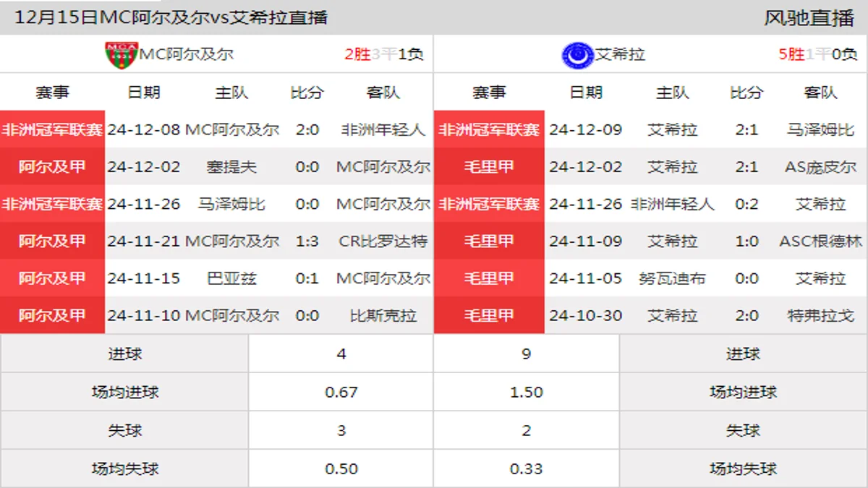Select score 0:1 in 巴亚兹 row
Screen dimensions: 868x488
tap(307, 278)
